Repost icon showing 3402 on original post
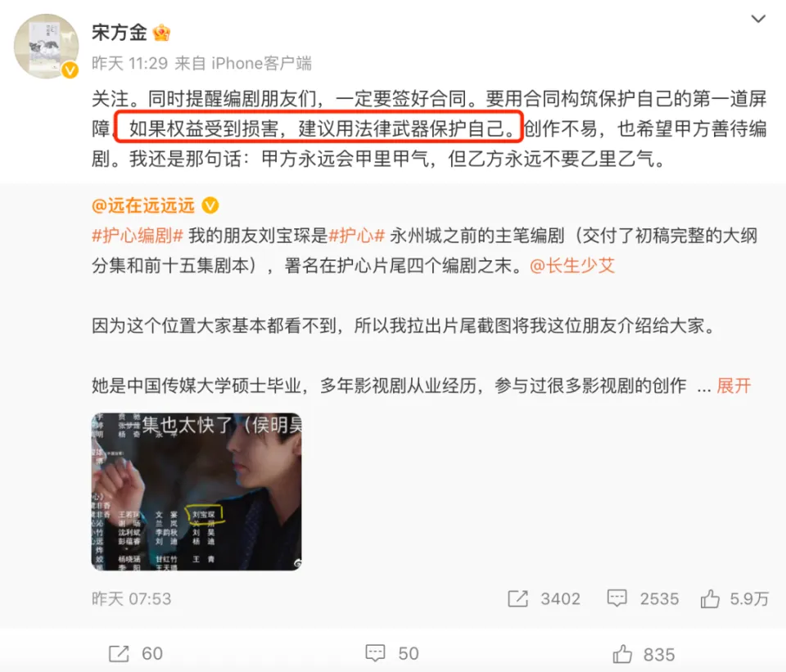 (x=544, y=599)
